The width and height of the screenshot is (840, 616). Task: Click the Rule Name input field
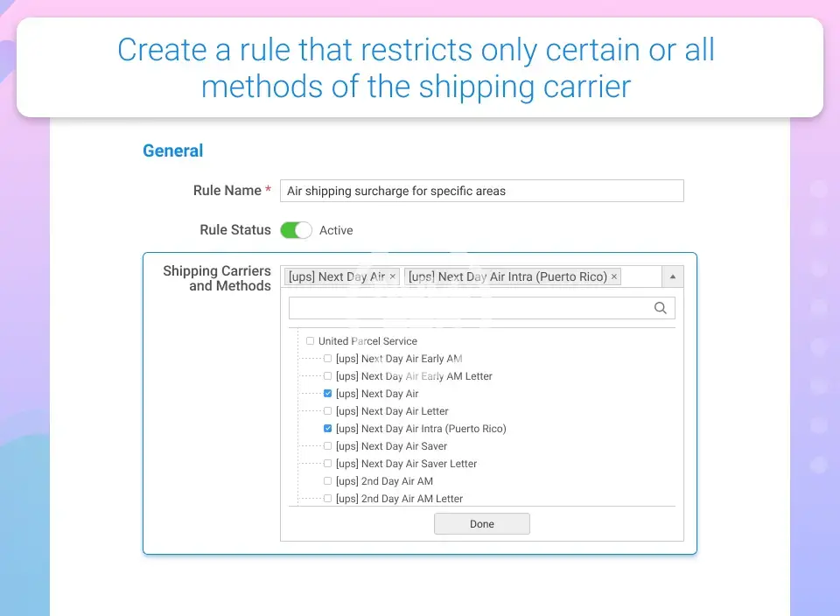[x=481, y=191]
